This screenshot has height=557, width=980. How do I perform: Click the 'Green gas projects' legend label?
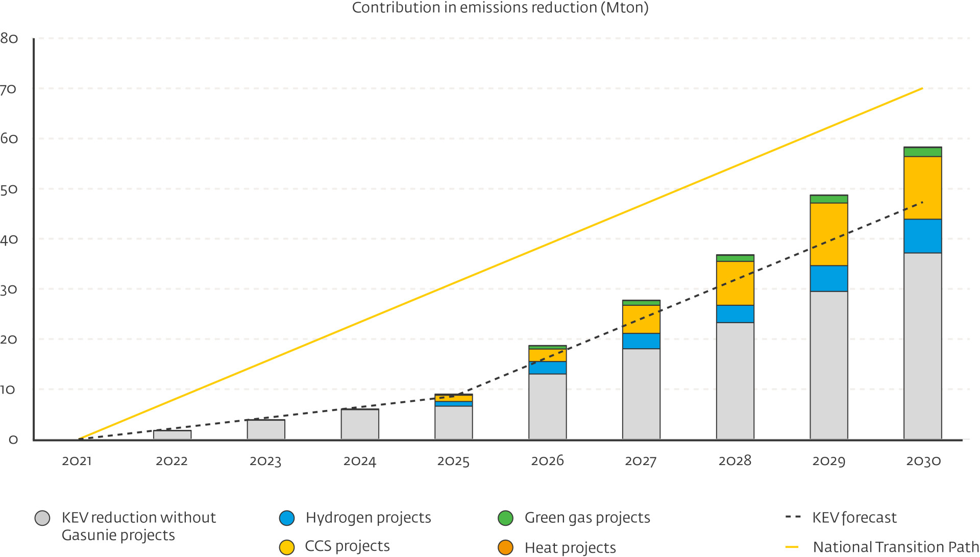(587, 518)
